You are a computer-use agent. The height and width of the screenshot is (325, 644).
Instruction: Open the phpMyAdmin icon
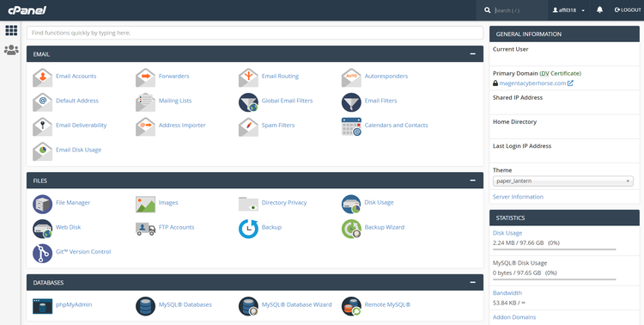pyautogui.click(x=42, y=306)
